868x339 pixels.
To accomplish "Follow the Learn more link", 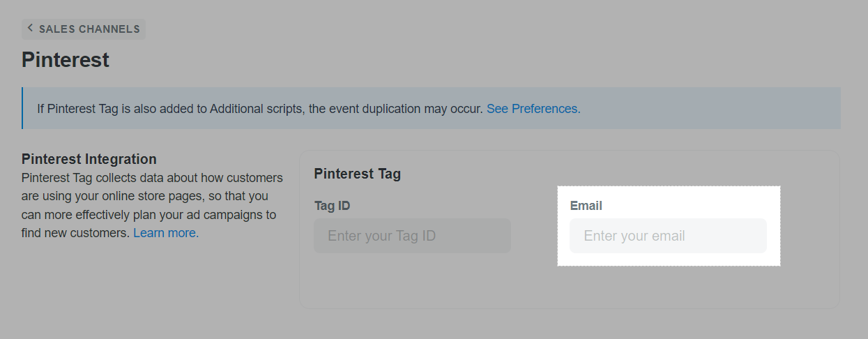I will point(166,233).
